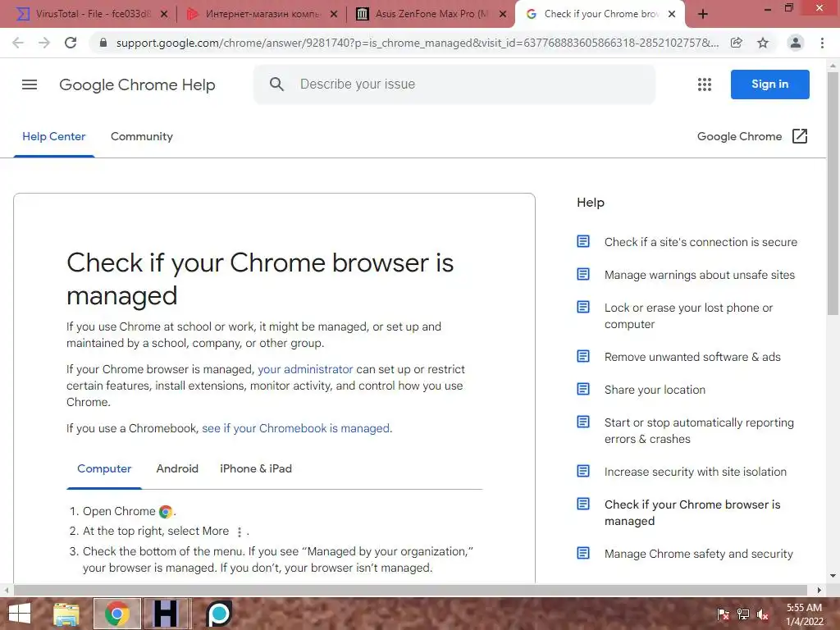This screenshot has height=630, width=840.
Task: Click the address bar URL
Action: 418,43
